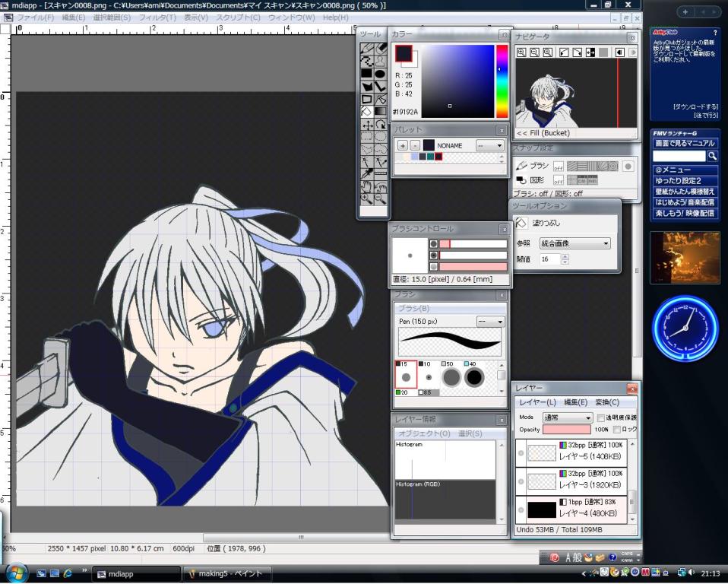Image resolution: width=728 pixels, height=584 pixels.
Task: Click the @メニュー launcher button
Action: tap(685, 170)
